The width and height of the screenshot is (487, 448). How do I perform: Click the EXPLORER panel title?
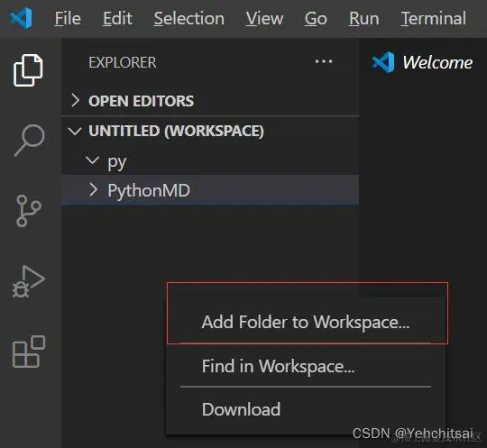pos(123,62)
